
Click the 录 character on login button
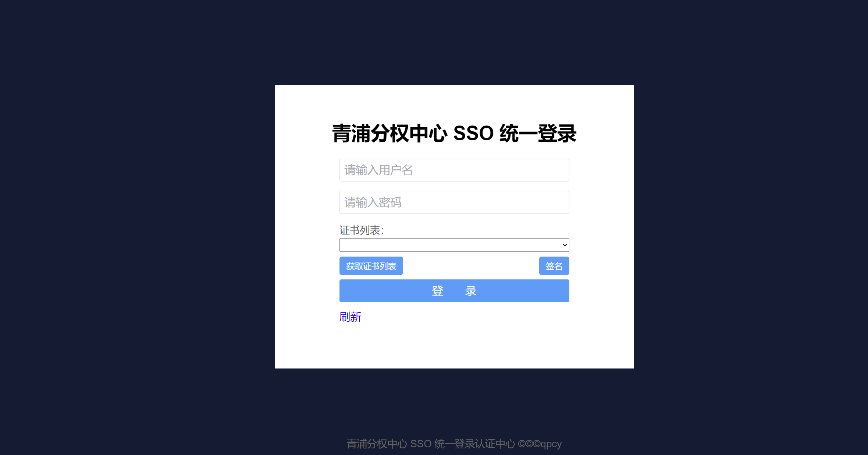tap(471, 291)
